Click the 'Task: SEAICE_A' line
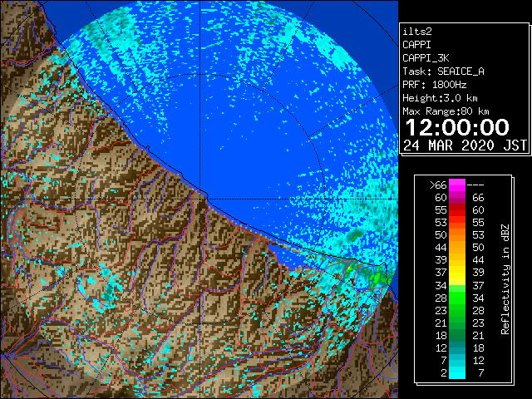The height and width of the screenshot is (399, 532). tap(443, 71)
